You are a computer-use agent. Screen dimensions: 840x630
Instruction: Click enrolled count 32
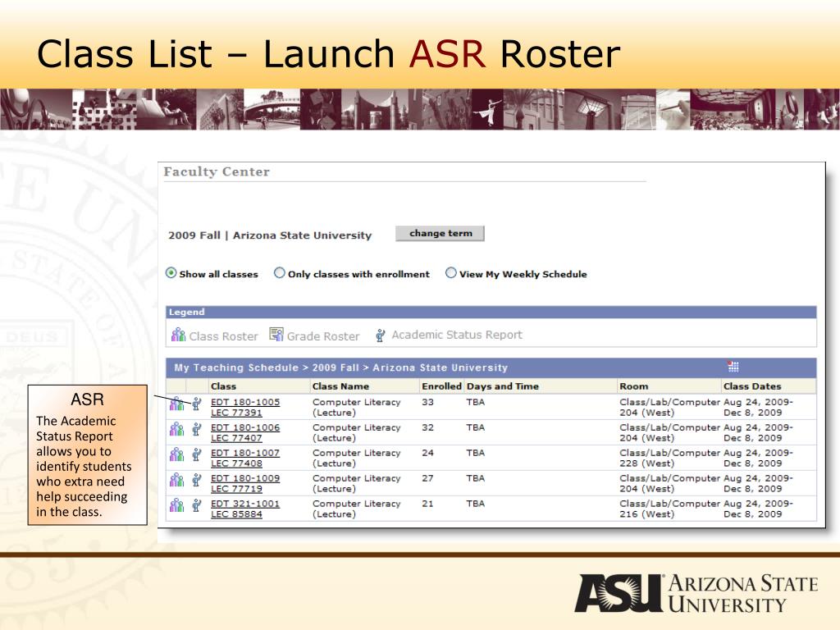(x=427, y=427)
